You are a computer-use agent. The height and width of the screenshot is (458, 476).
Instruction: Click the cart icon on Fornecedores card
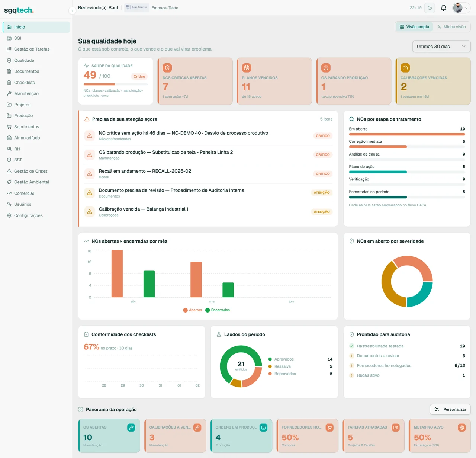pyautogui.click(x=329, y=428)
